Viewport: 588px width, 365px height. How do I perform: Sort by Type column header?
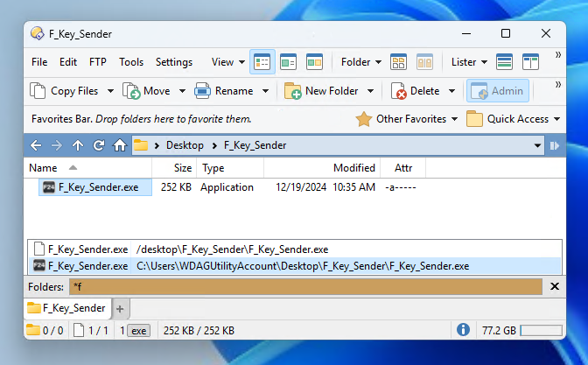pyautogui.click(x=230, y=168)
